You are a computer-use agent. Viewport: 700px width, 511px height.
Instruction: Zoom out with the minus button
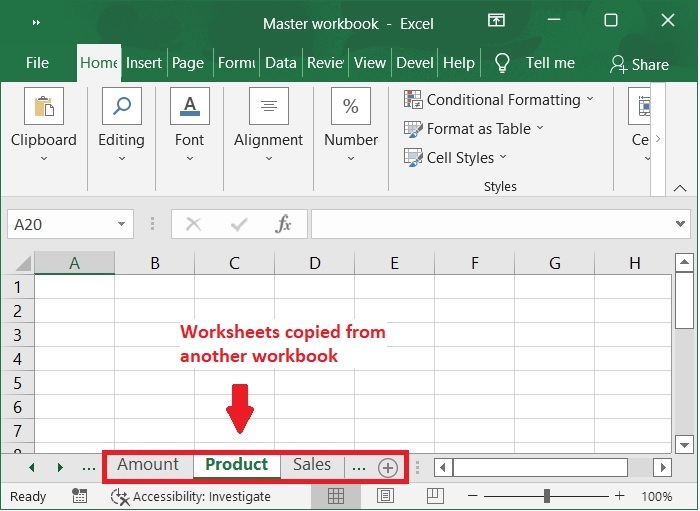pos(473,496)
